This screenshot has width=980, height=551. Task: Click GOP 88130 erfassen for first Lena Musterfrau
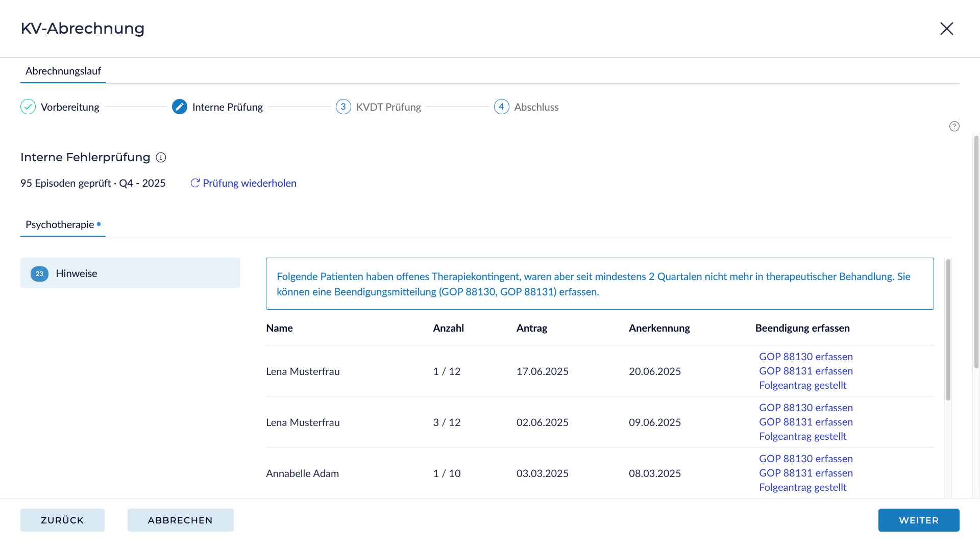(x=805, y=357)
